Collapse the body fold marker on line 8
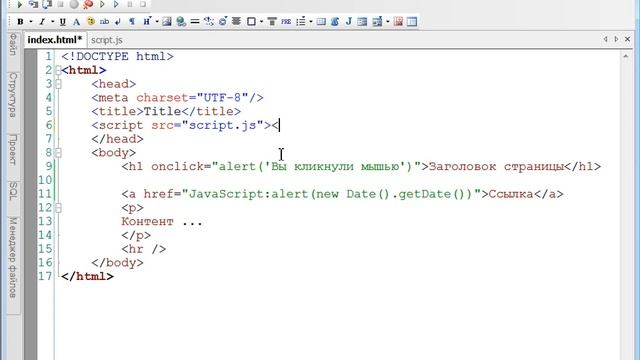Screen dimensions: 640x360 coord(58,153)
